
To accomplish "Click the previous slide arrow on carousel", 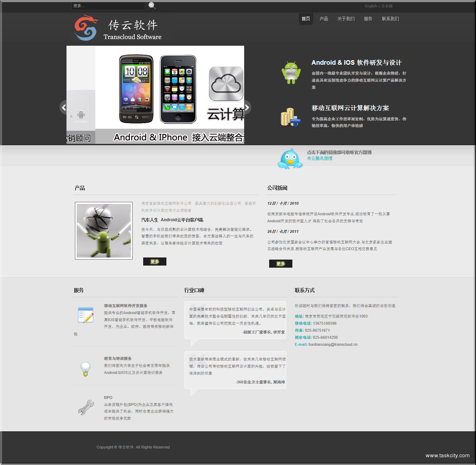I will [x=63, y=107].
